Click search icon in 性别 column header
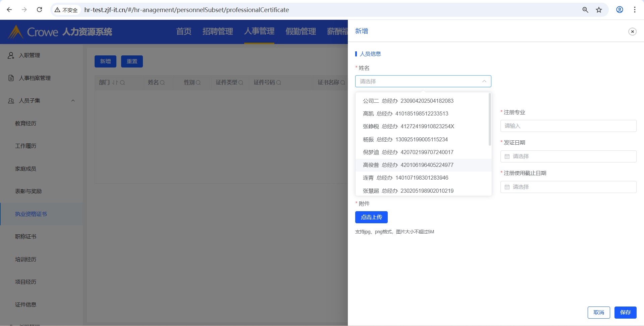Image resolution: width=644 pixels, height=326 pixels. [x=198, y=83]
